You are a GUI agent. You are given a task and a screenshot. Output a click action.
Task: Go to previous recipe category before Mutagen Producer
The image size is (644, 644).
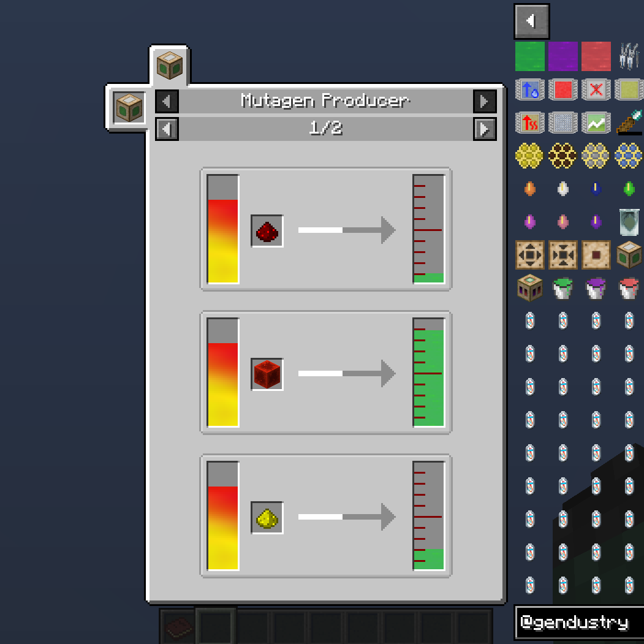(x=167, y=101)
